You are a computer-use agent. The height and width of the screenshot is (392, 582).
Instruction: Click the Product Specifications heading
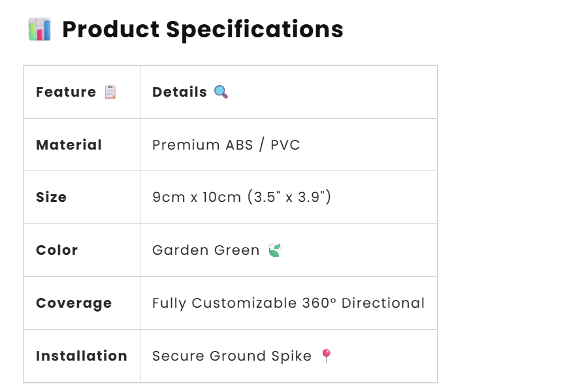point(202,29)
